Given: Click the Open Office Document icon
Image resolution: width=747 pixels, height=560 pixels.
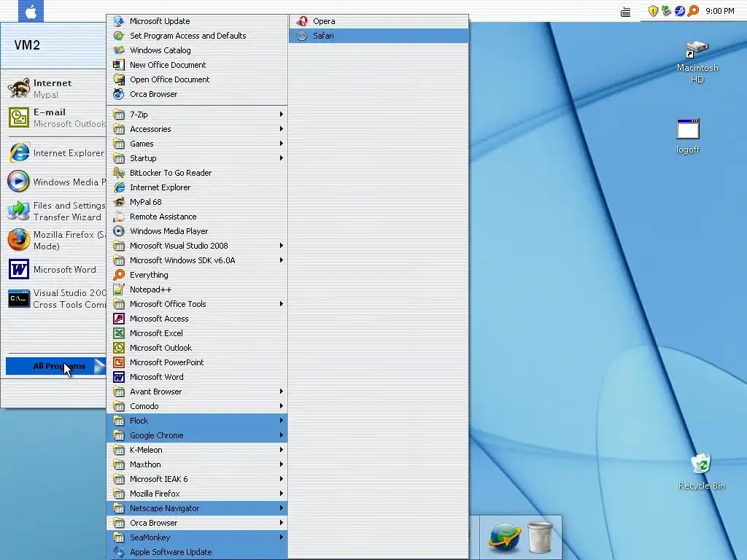Looking at the screenshot, I should point(119,79).
